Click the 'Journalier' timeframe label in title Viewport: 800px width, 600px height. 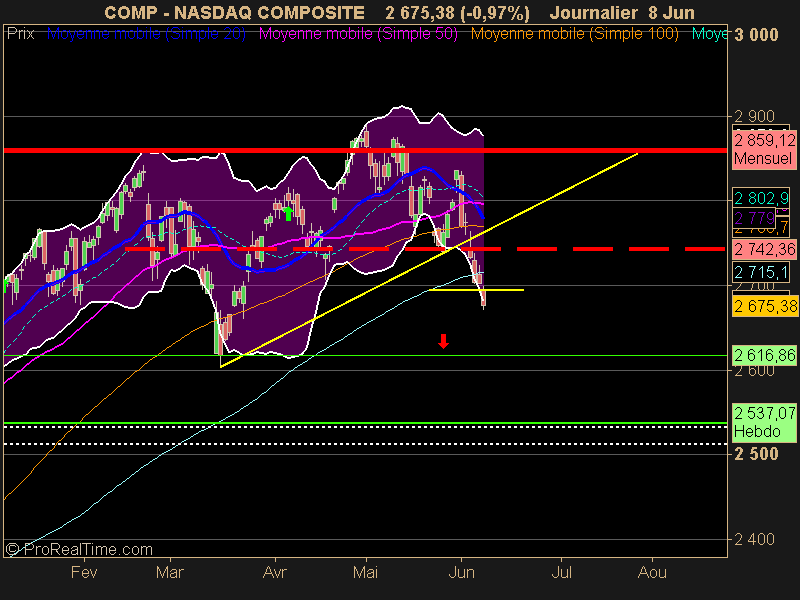coord(594,12)
